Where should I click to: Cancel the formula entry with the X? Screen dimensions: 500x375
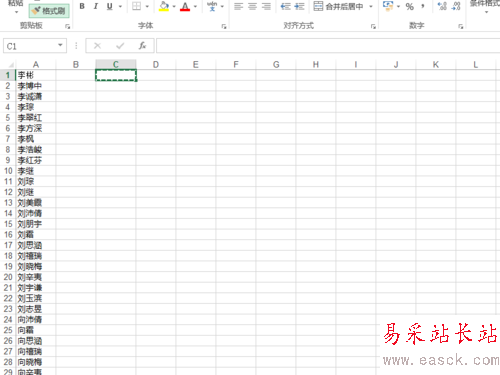pyautogui.click(x=97, y=46)
